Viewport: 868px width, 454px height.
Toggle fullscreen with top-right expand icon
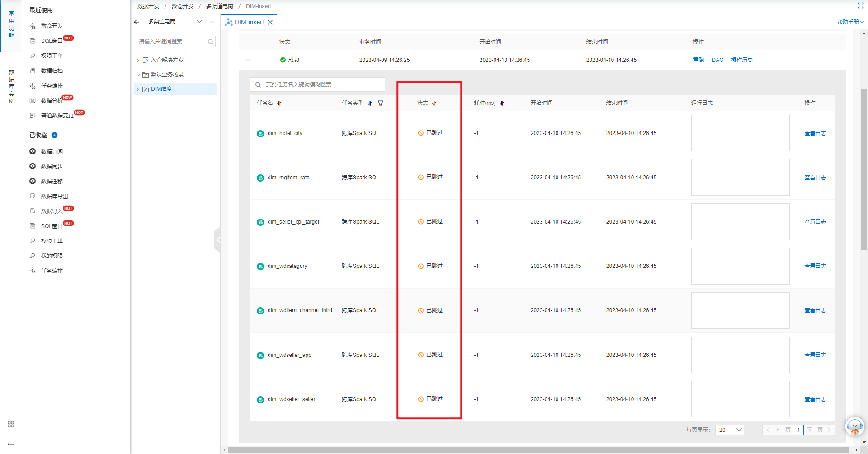(861, 6)
